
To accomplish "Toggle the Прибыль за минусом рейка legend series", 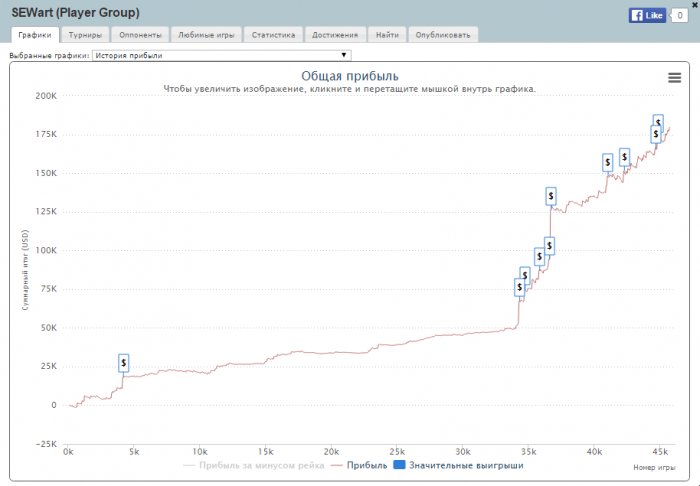I will point(254,465).
